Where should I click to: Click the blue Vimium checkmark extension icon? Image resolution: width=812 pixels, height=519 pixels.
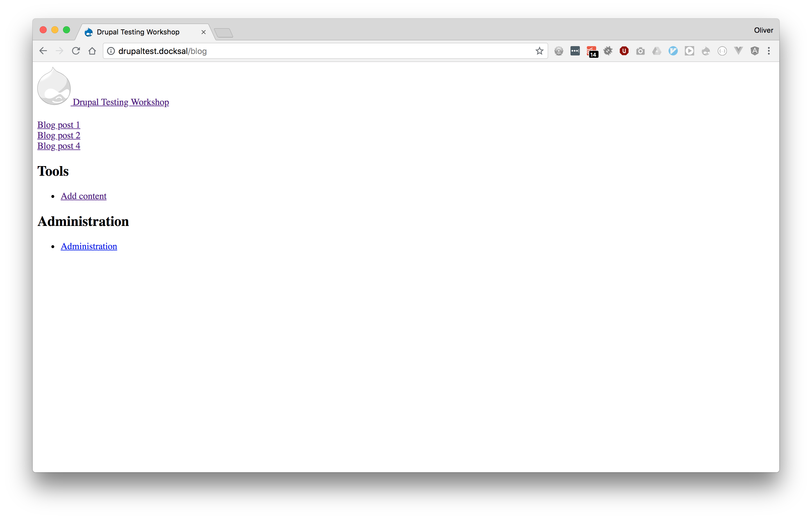[673, 51]
